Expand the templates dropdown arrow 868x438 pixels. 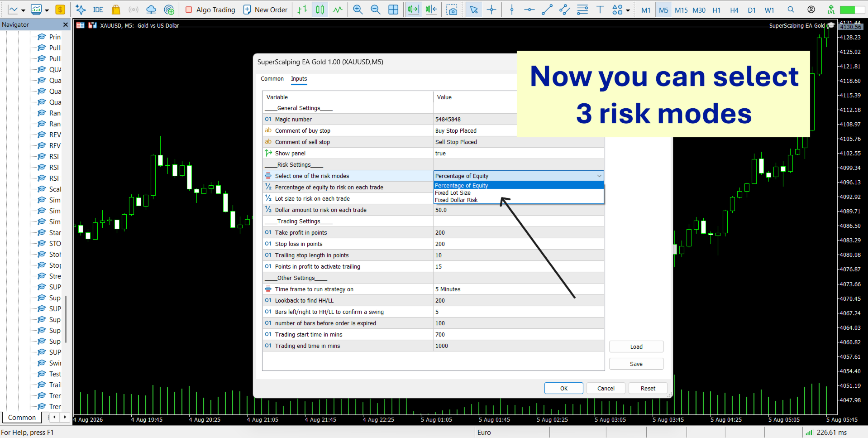point(47,10)
